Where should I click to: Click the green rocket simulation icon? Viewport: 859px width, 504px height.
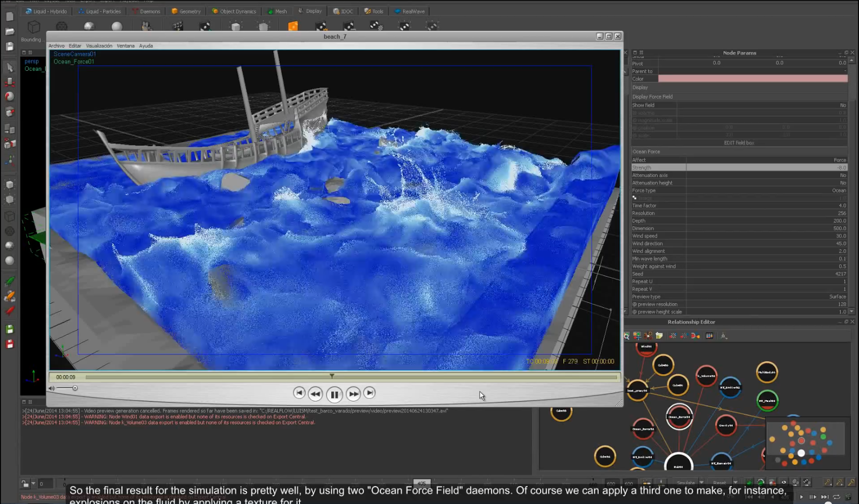[10, 281]
